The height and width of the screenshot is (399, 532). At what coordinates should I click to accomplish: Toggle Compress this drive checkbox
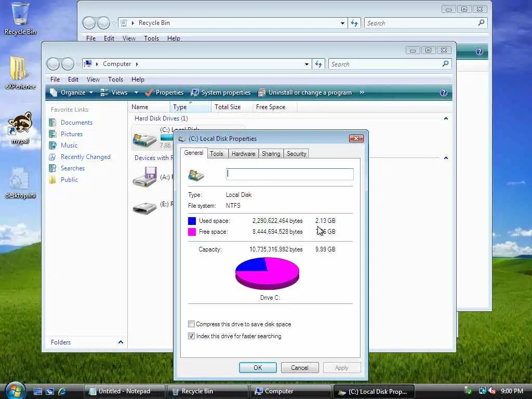pyautogui.click(x=191, y=324)
